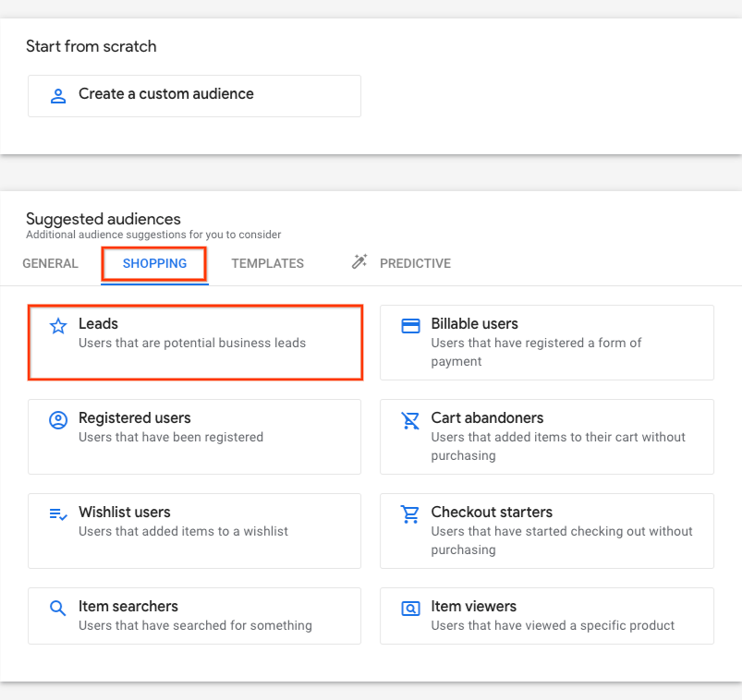Open the Templates tab

point(267,263)
